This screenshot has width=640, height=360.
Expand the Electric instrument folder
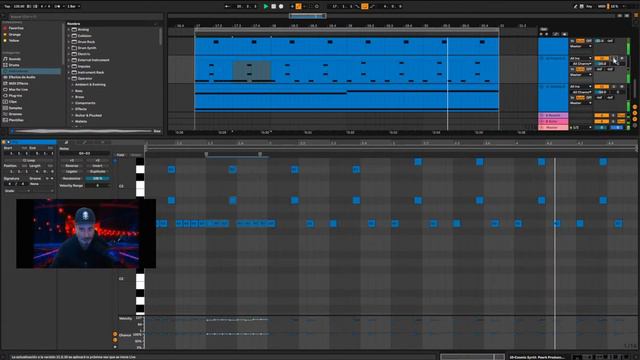click(69, 54)
